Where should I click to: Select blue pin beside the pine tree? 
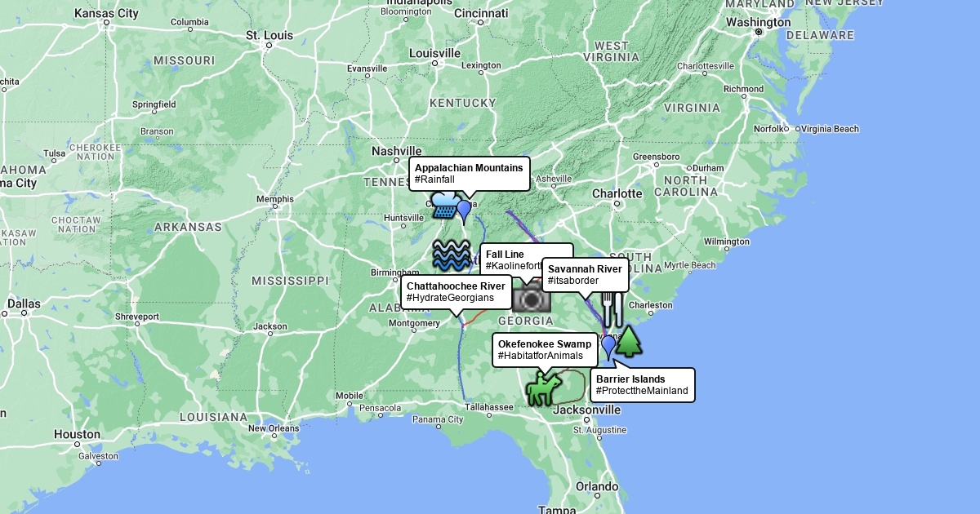pos(608,346)
